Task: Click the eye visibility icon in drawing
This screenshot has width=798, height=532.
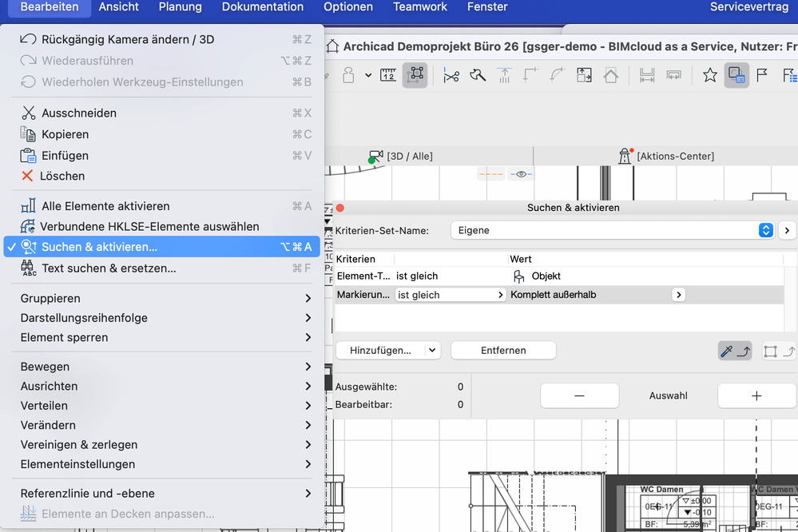Action: click(521, 174)
